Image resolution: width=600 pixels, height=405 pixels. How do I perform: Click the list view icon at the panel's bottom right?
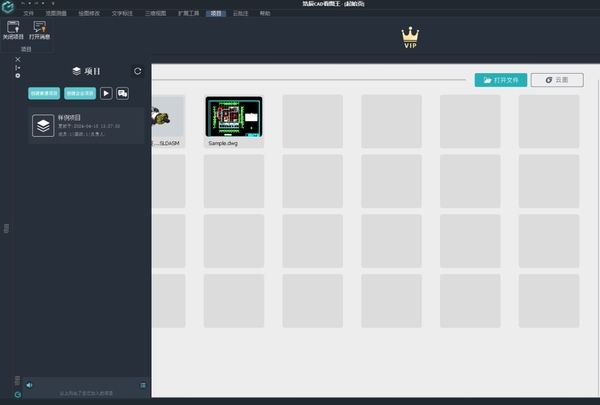[143, 385]
